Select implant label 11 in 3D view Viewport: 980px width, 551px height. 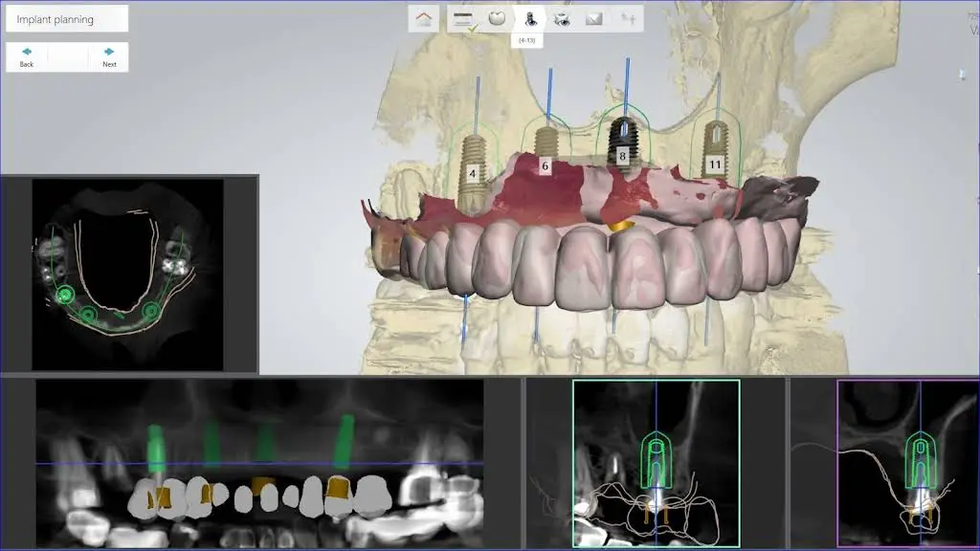coord(714,165)
